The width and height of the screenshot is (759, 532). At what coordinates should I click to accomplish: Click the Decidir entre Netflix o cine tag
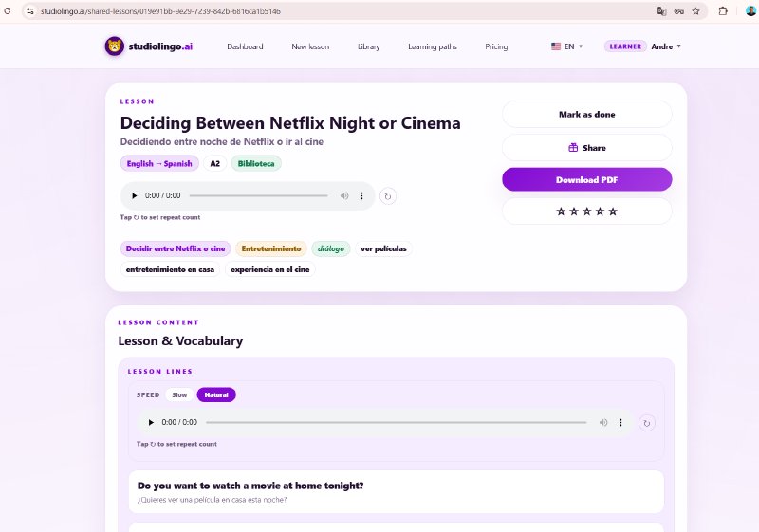tap(176, 248)
